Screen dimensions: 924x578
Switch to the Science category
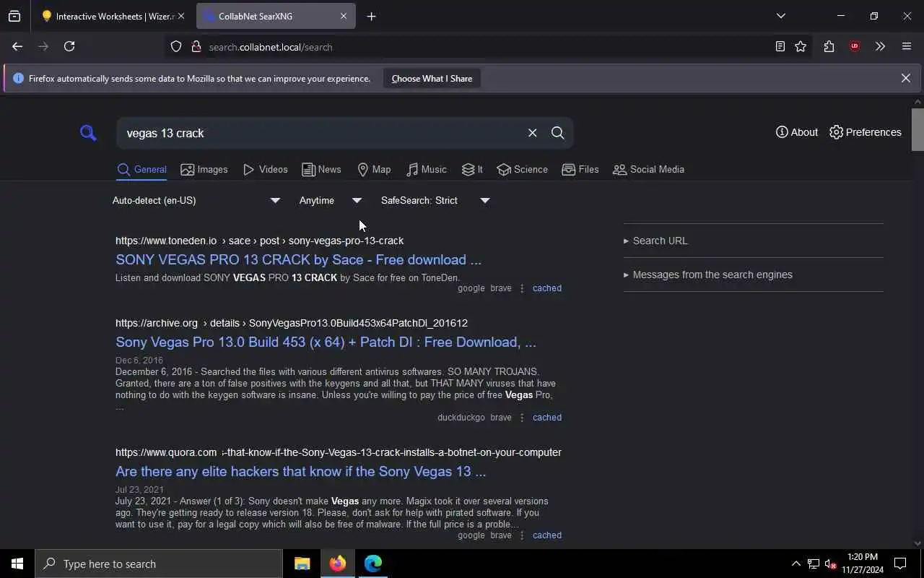[x=523, y=170]
